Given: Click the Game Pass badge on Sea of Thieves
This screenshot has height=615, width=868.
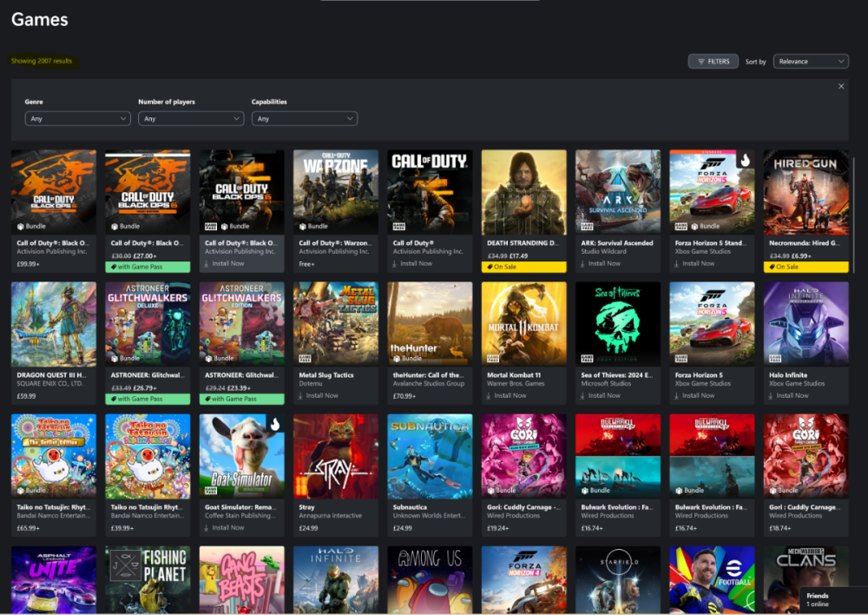Looking at the screenshot, I should (581, 357).
